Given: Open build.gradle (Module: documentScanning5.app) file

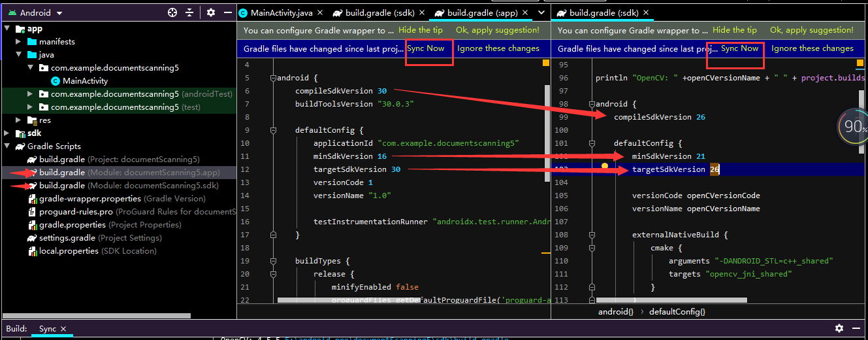Looking at the screenshot, I should [x=129, y=173].
